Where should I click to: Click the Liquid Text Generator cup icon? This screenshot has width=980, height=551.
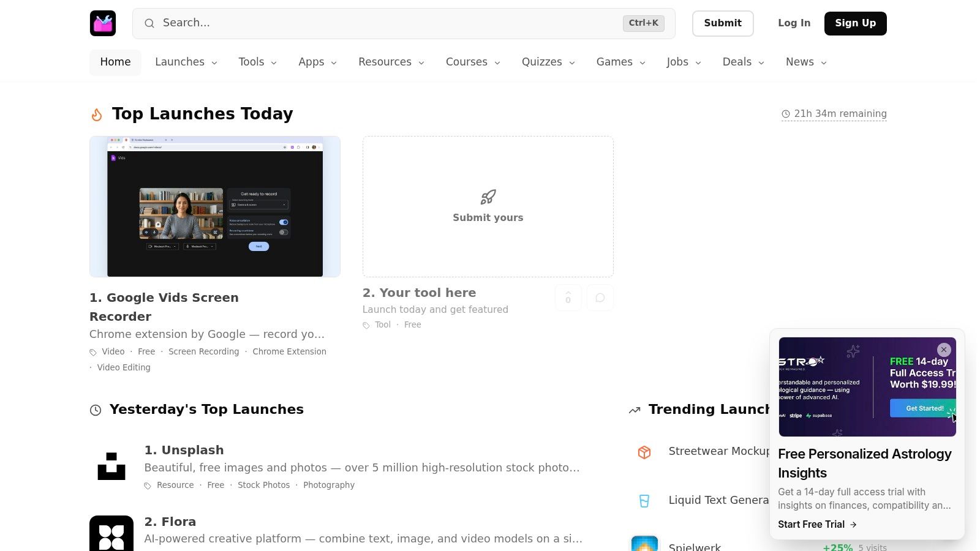pyautogui.click(x=644, y=501)
